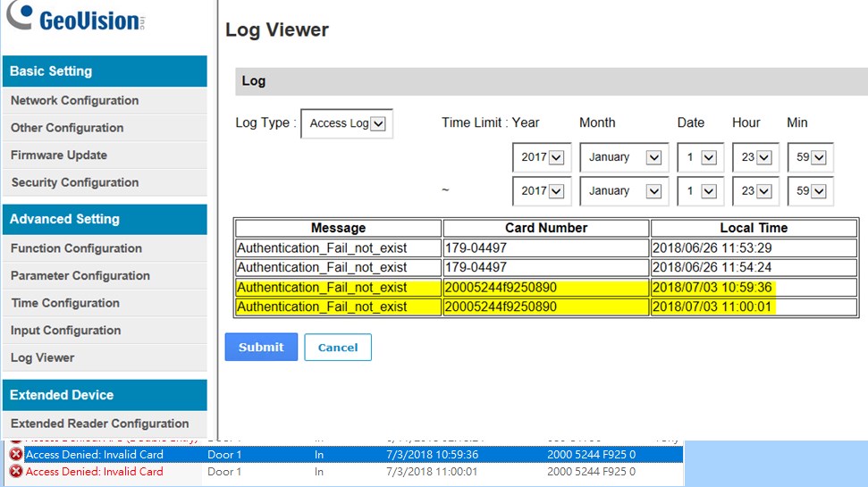Select message cell at 11:53:29 row
868x487 pixels.
(x=338, y=248)
